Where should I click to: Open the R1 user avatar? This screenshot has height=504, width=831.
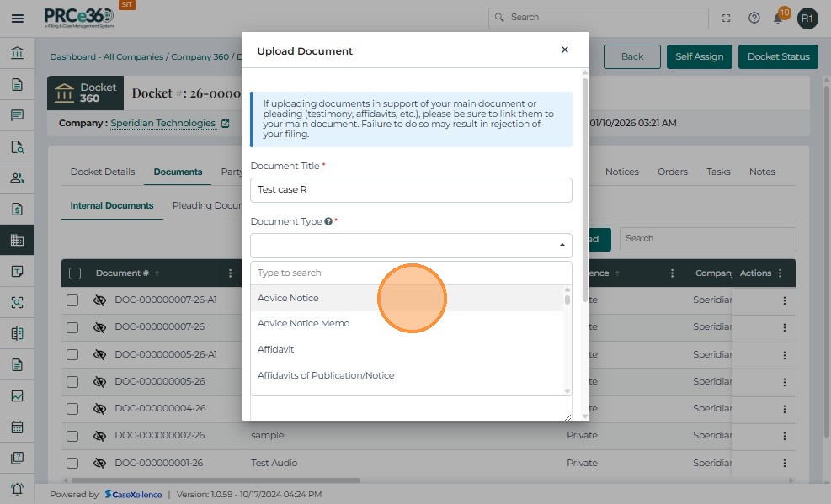pos(807,18)
